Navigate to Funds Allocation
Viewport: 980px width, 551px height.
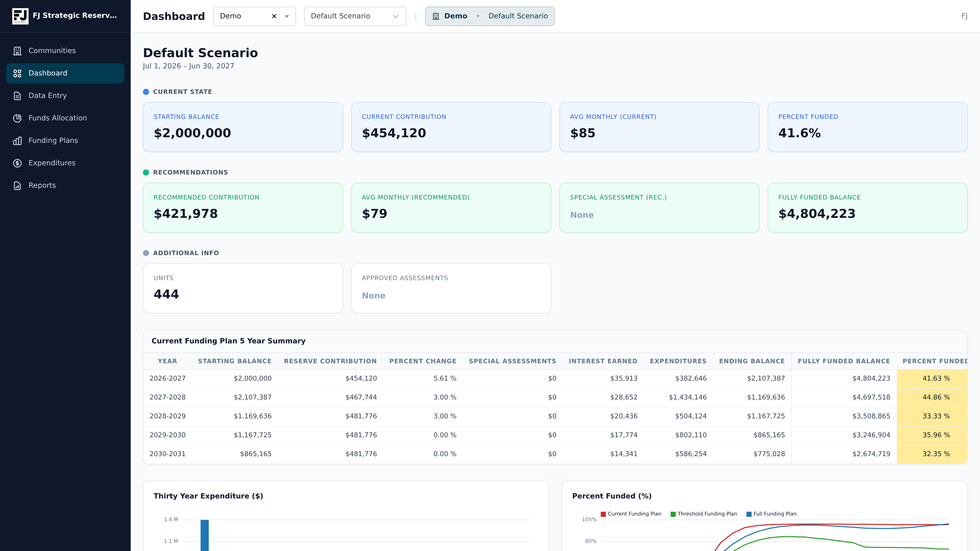click(65, 118)
